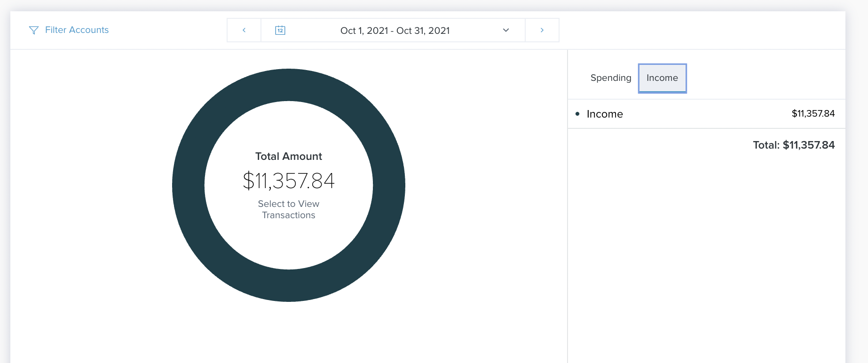Click the word Transactions under the chart amount
868x363 pixels.
(289, 215)
